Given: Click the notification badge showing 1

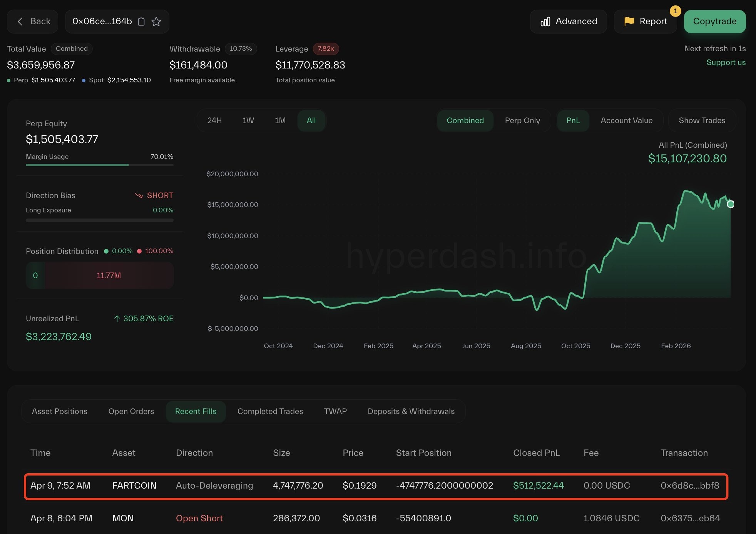Looking at the screenshot, I should 675,12.
